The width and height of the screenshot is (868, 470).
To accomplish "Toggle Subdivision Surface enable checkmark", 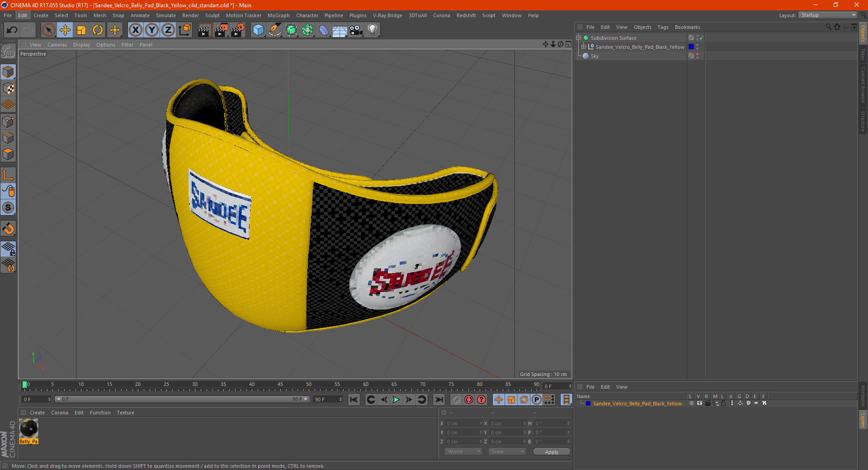I will click(701, 38).
